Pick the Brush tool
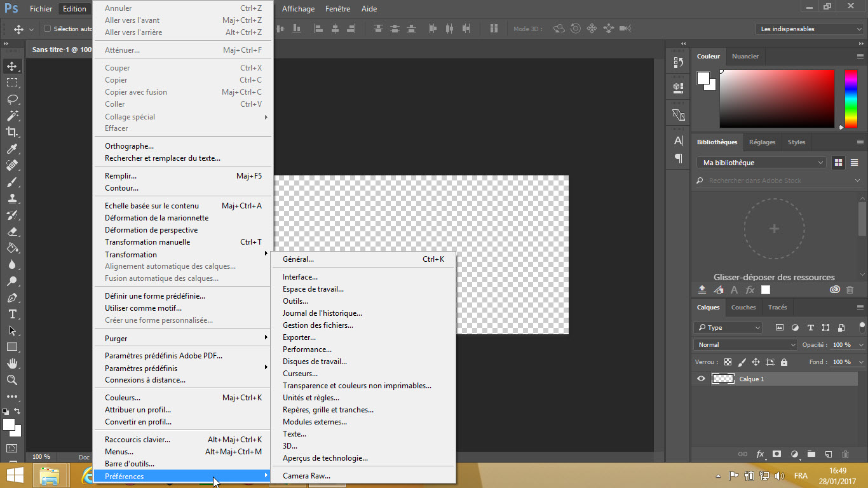 pyautogui.click(x=12, y=182)
